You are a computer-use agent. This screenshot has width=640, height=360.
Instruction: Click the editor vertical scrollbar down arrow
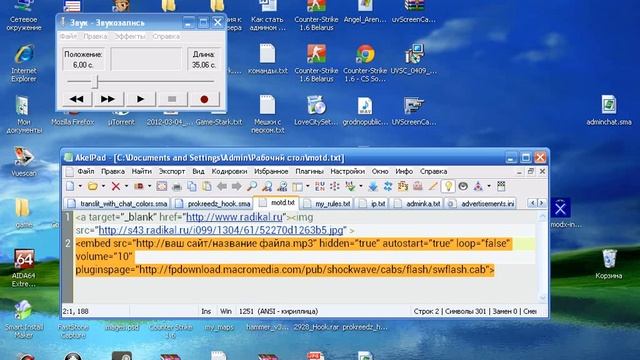542,298
